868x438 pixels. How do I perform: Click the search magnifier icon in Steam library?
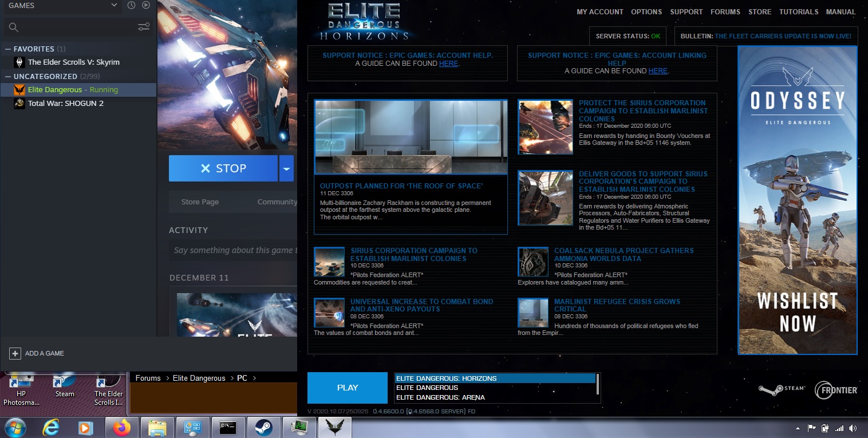coord(14,27)
